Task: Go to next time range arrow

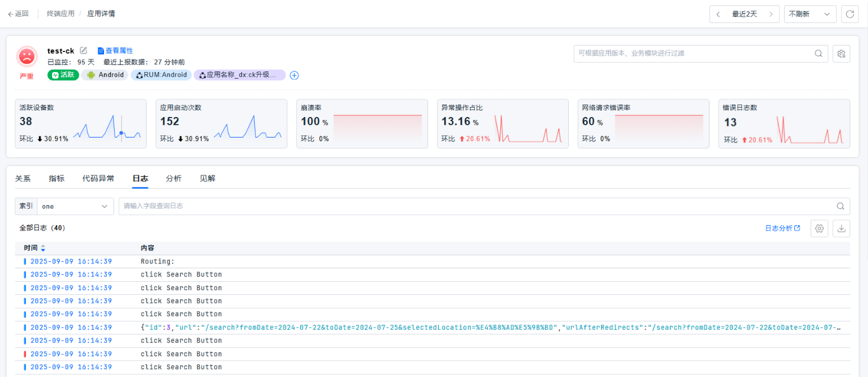Action: [770, 14]
